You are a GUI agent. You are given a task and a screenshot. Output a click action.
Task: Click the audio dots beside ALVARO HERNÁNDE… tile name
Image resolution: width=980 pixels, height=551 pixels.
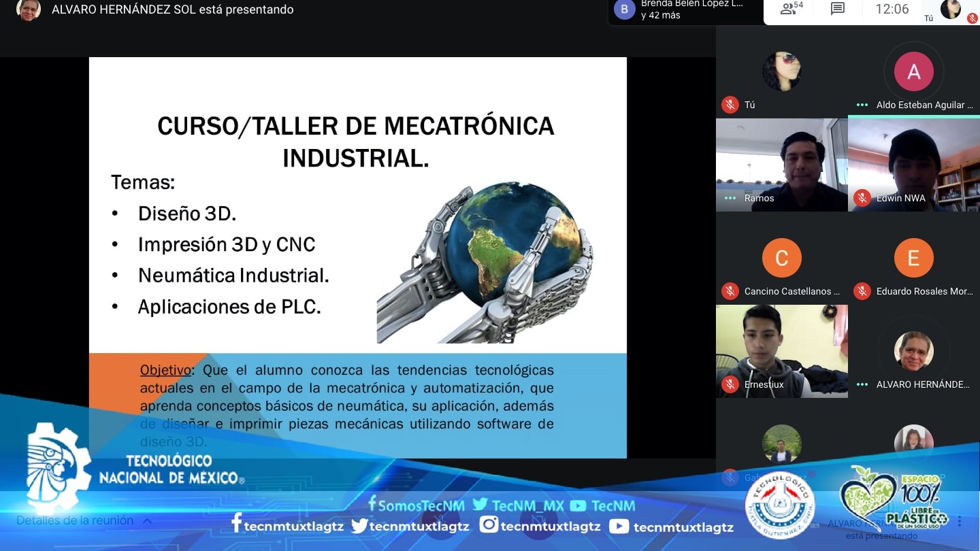(x=862, y=384)
